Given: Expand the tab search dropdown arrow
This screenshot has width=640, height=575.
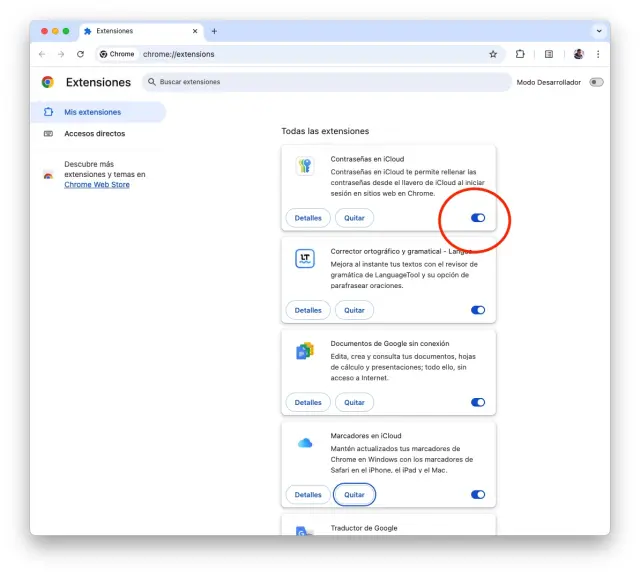Looking at the screenshot, I should point(599,31).
